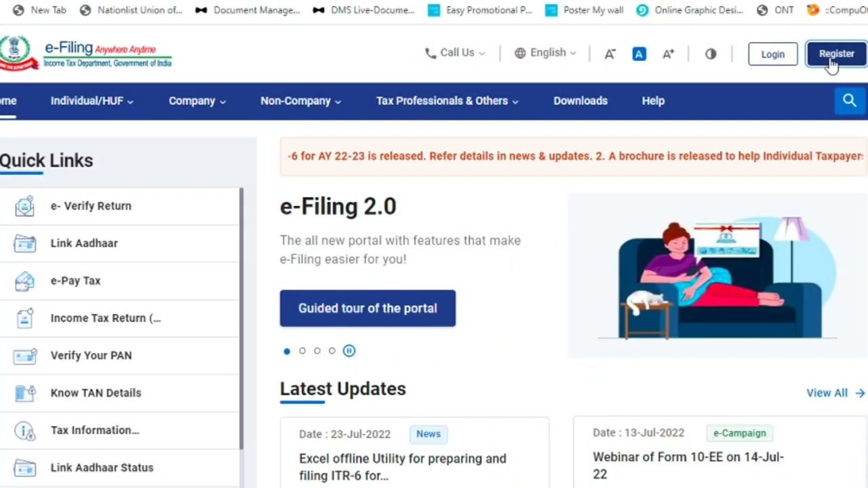Click the Link Aadhaar icon
The height and width of the screenshot is (488, 868).
coord(24,243)
